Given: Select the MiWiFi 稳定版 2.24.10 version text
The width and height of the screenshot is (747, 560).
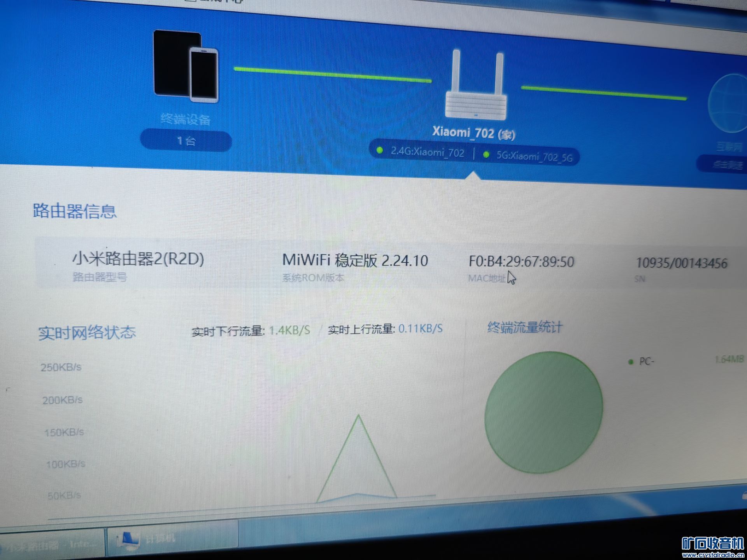Looking at the screenshot, I should tap(355, 261).
